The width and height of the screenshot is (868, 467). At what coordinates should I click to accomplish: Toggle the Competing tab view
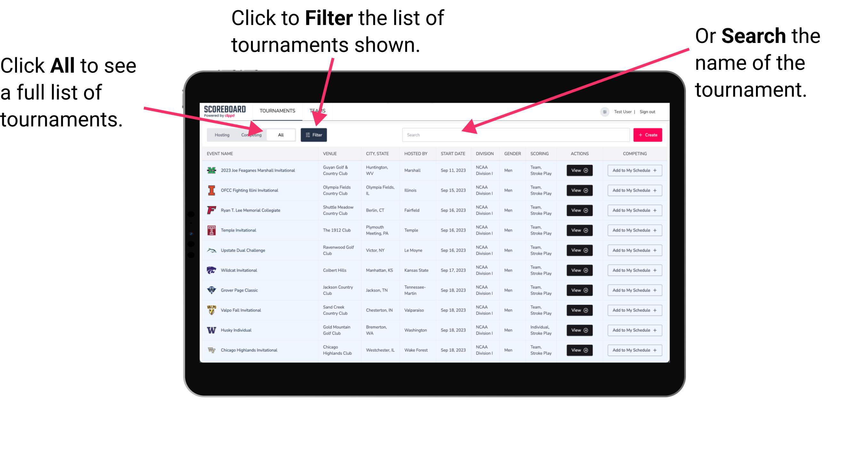[x=250, y=134]
